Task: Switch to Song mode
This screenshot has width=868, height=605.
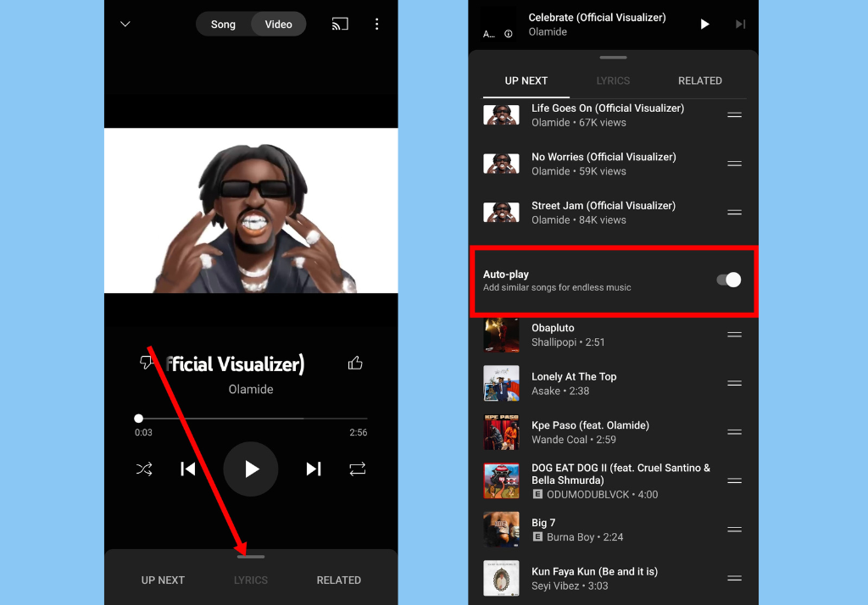Action: click(223, 25)
